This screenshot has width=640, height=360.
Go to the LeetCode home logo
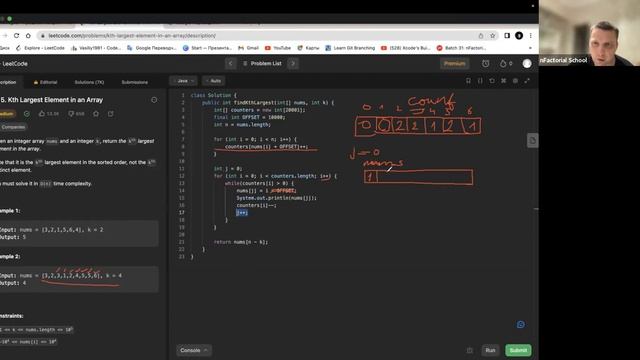pos(14,64)
